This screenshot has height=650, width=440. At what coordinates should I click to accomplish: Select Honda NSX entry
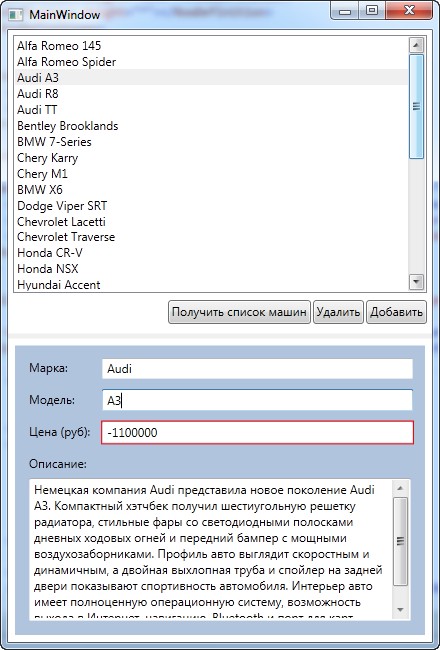211,269
